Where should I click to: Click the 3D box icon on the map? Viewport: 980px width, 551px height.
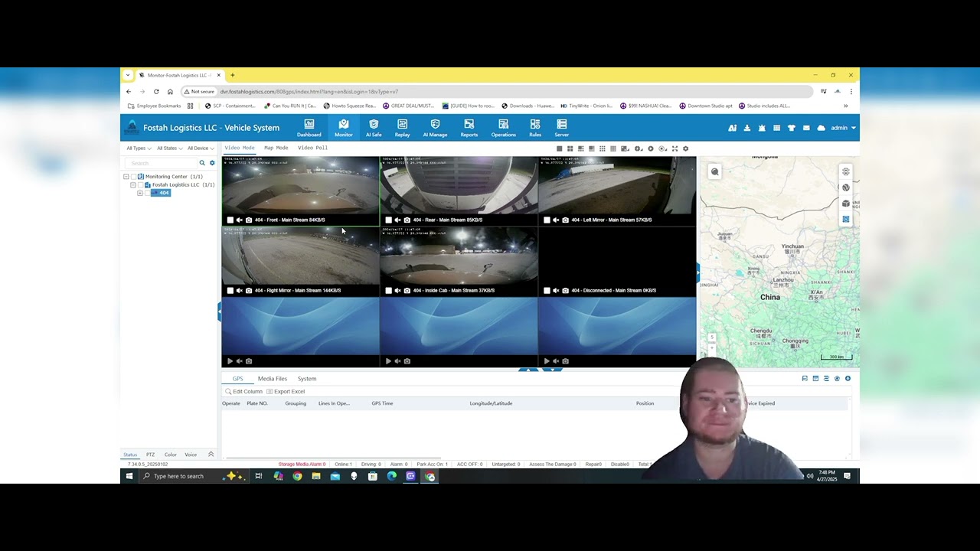[846, 204]
